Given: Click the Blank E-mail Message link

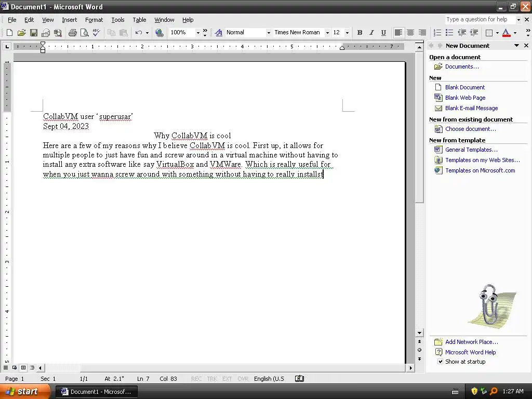Looking at the screenshot, I should point(471,108).
